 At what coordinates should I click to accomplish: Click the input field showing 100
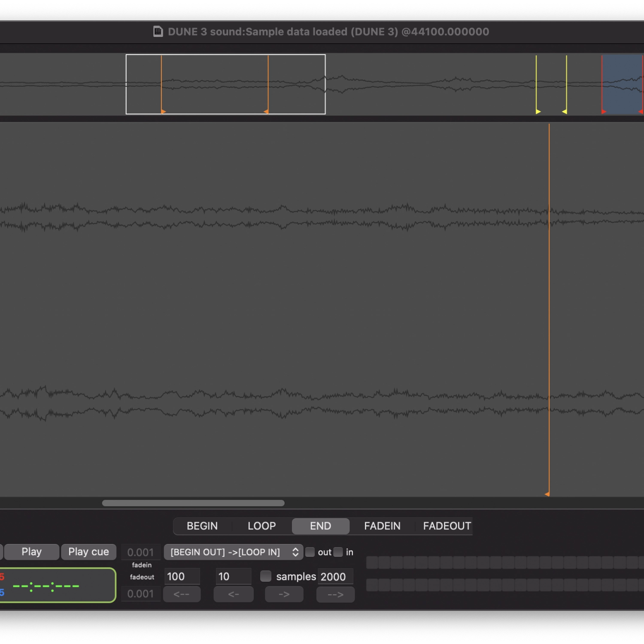[182, 577]
